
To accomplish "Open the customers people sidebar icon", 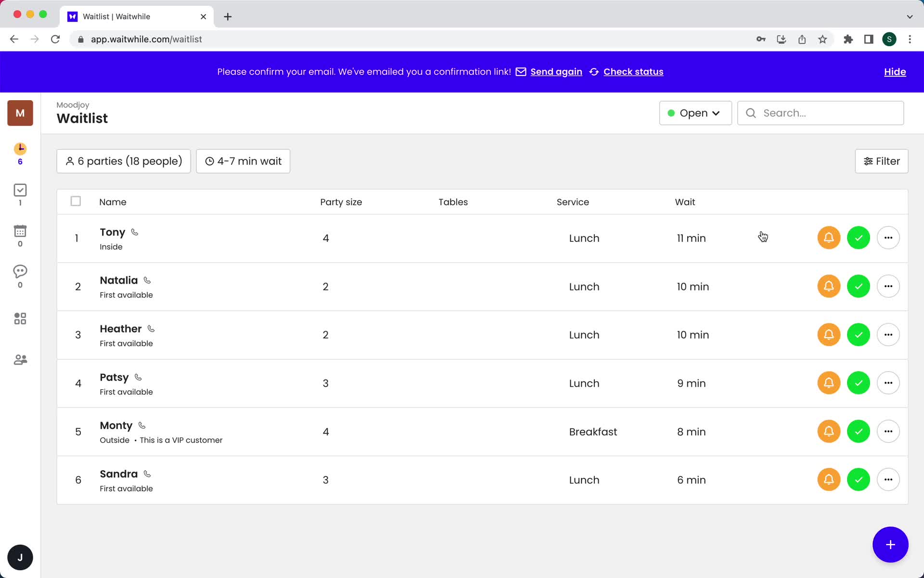I will 20,360.
